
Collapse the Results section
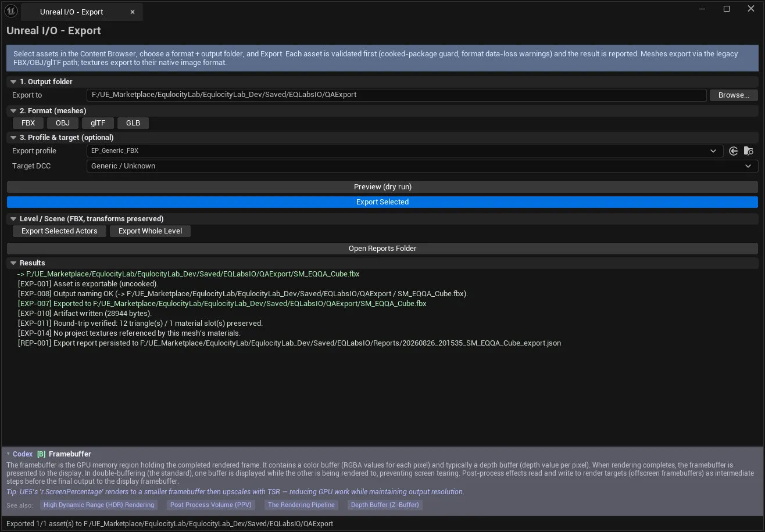13,263
